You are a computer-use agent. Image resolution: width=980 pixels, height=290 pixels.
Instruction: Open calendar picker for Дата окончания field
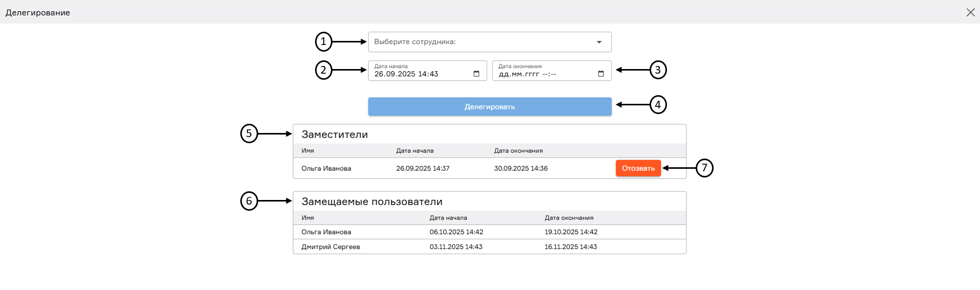[x=601, y=74]
